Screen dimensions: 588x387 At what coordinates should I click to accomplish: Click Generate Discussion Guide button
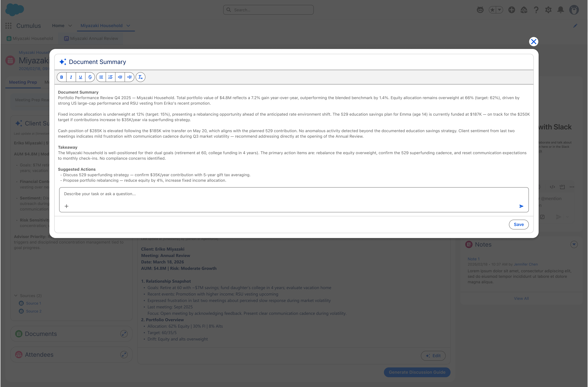417,372
